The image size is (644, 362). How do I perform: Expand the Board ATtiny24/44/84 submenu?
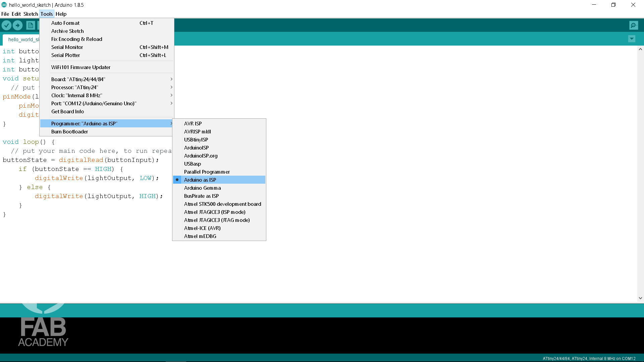[x=107, y=79]
